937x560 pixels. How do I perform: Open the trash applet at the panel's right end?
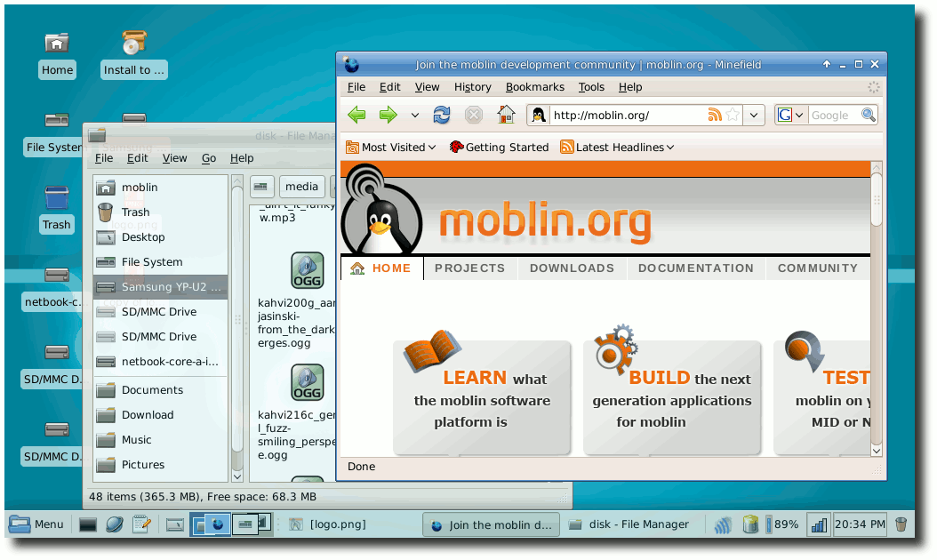click(901, 524)
